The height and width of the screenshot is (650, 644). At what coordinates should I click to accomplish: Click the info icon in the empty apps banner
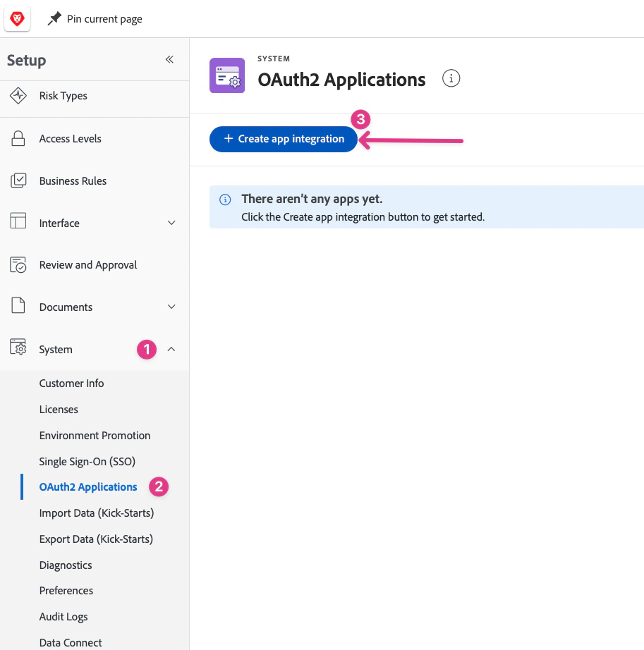224,200
